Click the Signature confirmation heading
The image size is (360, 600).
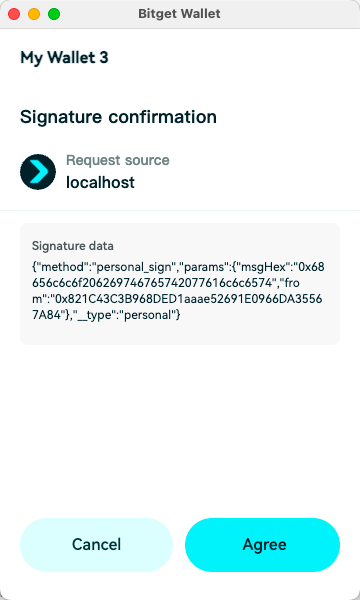(x=118, y=116)
